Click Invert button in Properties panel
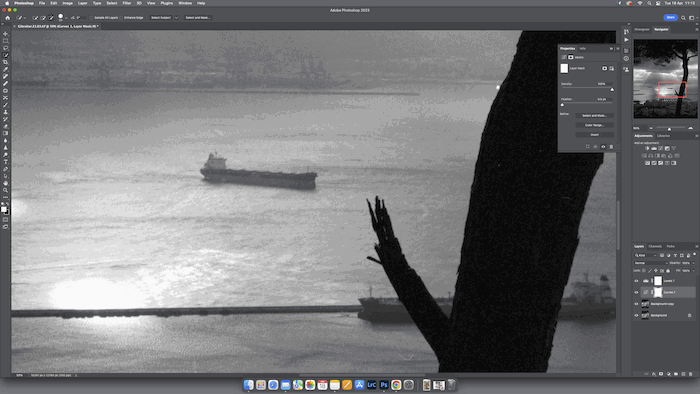The width and height of the screenshot is (700, 394). coord(594,135)
